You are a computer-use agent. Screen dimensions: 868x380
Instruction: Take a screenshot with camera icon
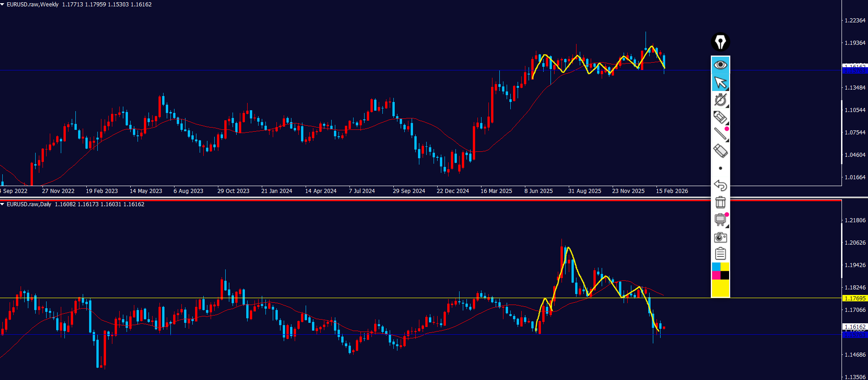point(720,237)
